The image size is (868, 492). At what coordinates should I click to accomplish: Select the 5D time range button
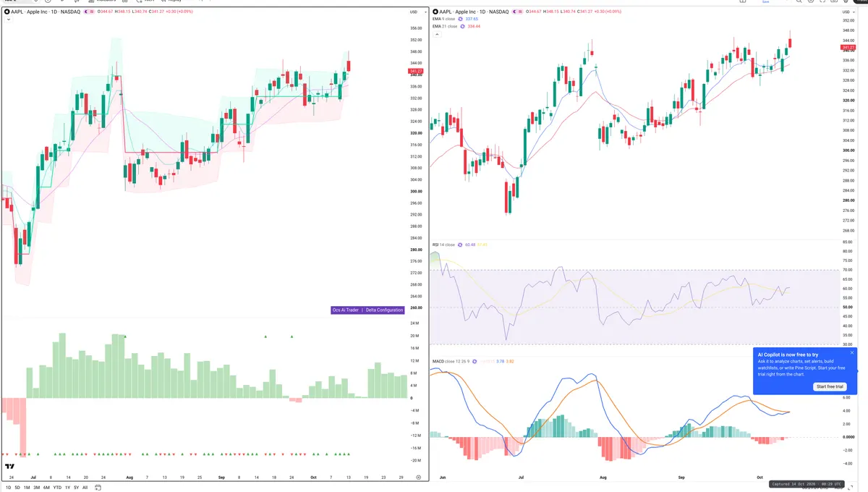17,488
